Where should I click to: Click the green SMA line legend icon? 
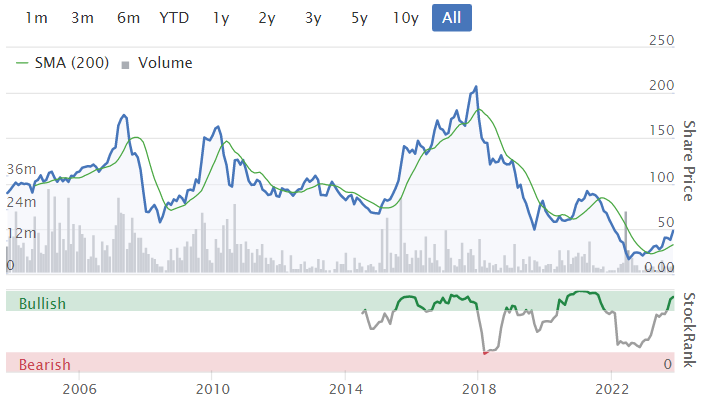[22, 63]
